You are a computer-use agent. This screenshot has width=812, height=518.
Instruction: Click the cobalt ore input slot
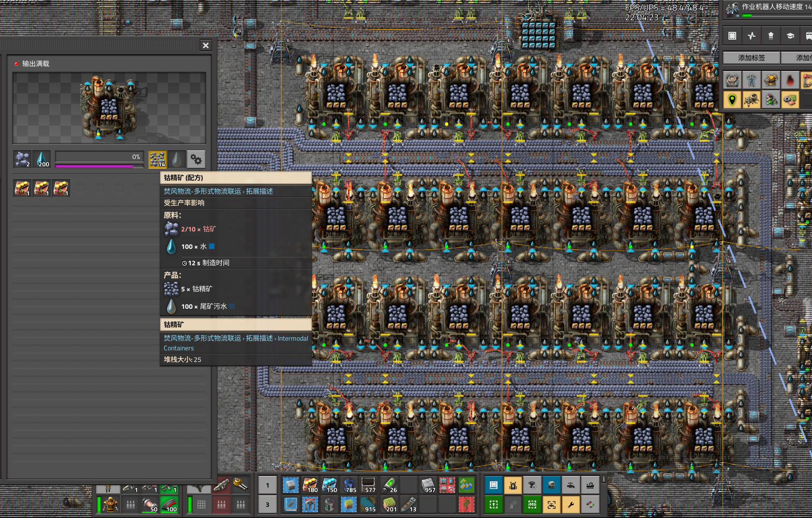point(22,159)
